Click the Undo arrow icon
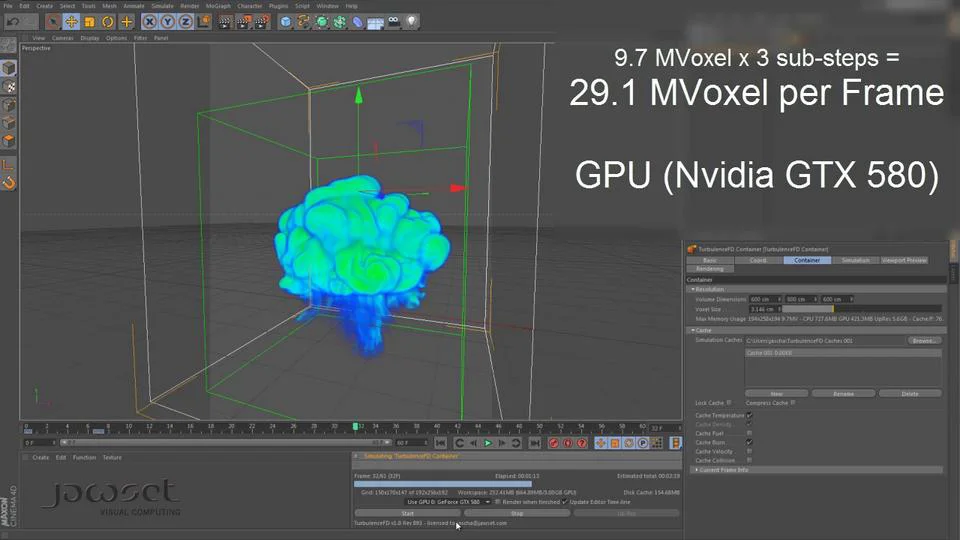Viewport: 960px width, 540px height. click(12, 22)
